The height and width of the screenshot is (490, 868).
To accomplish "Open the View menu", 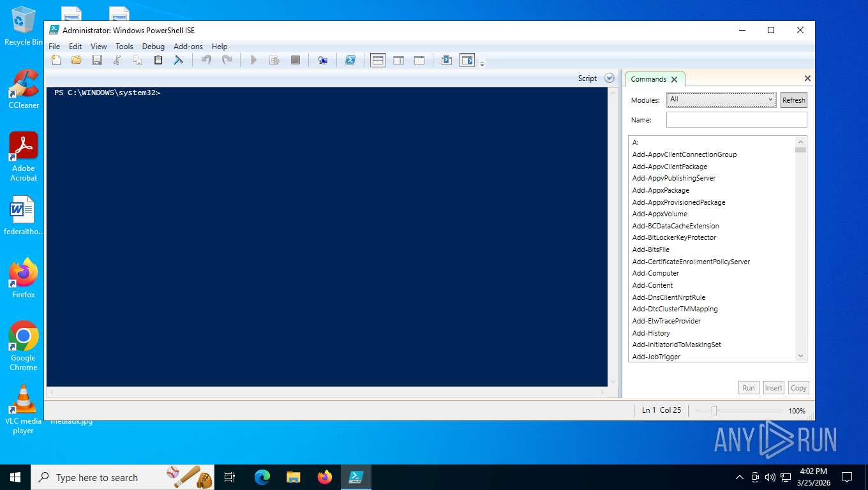I will 99,47.
